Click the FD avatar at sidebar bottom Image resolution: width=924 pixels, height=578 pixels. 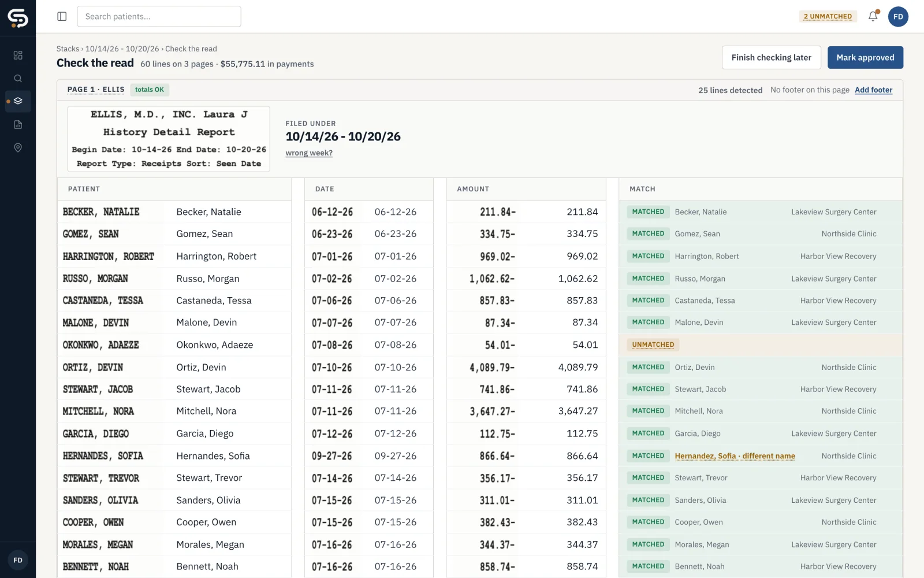coord(18,560)
